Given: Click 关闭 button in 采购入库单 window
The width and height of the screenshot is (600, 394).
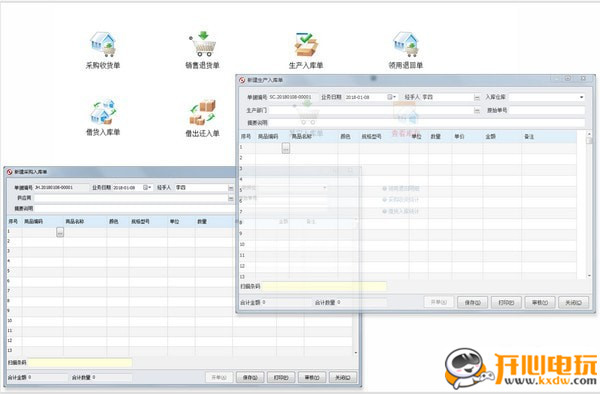Looking at the screenshot, I should pyautogui.click(x=343, y=377).
